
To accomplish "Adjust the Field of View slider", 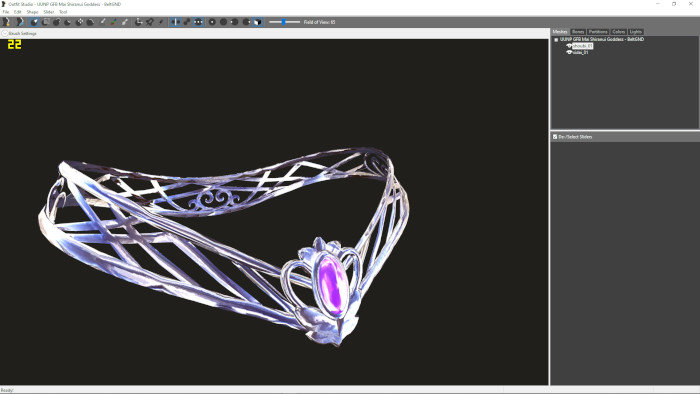I will point(284,22).
